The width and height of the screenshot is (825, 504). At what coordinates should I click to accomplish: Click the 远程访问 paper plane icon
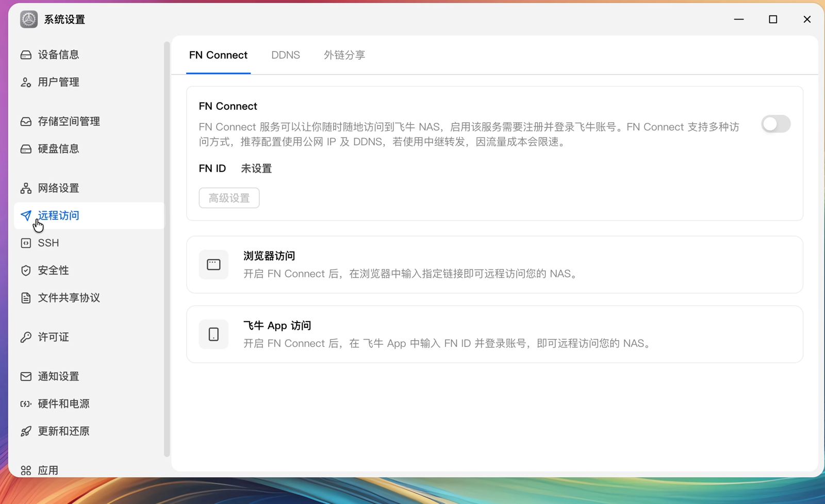(26, 215)
